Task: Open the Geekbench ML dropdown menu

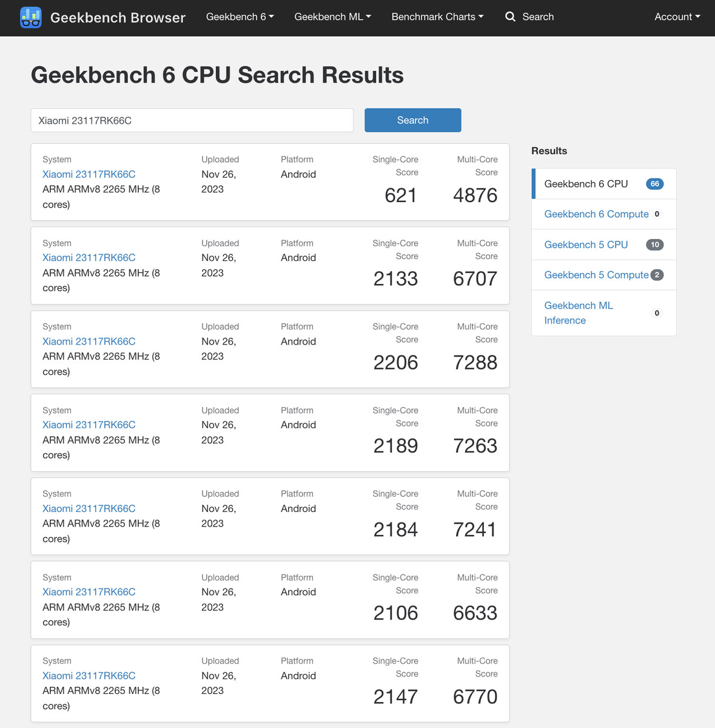Action: [x=333, y=17]
